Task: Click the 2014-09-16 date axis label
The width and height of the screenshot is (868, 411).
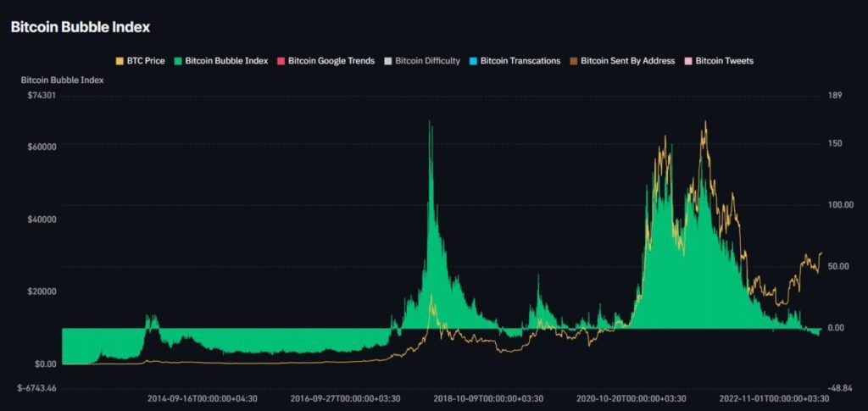Action: (202, 398)
